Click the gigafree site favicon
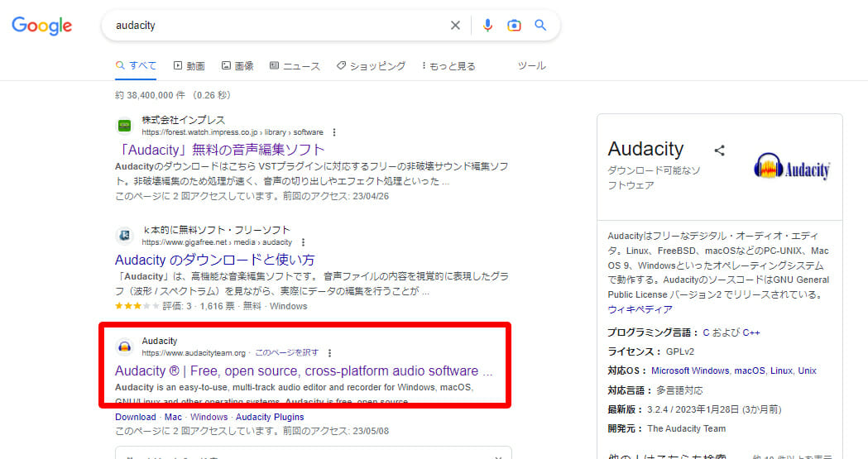 (125, 236)
